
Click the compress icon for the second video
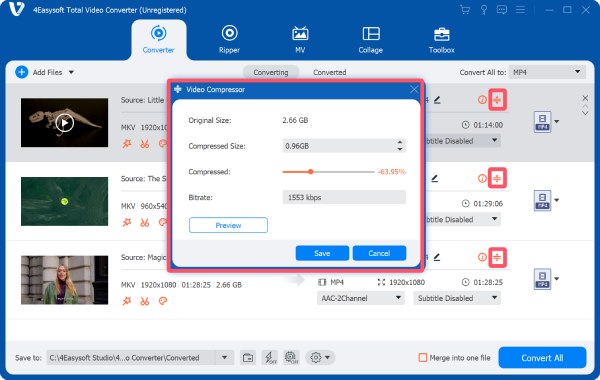click(497, 178)
